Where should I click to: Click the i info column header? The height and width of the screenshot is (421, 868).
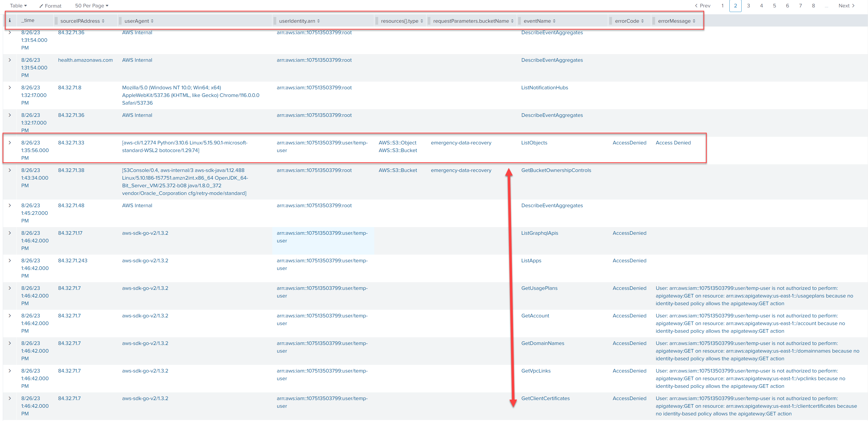tap(10, 20)
